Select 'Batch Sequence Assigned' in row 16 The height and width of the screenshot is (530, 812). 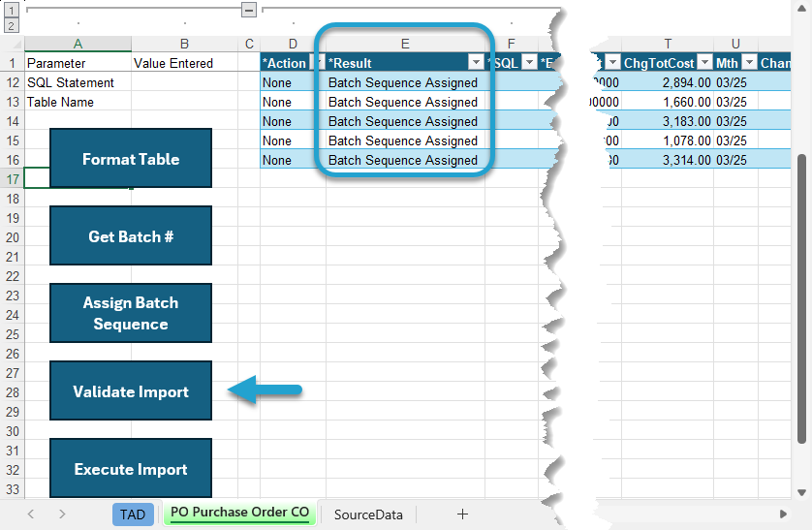click(x=405, y=161)
